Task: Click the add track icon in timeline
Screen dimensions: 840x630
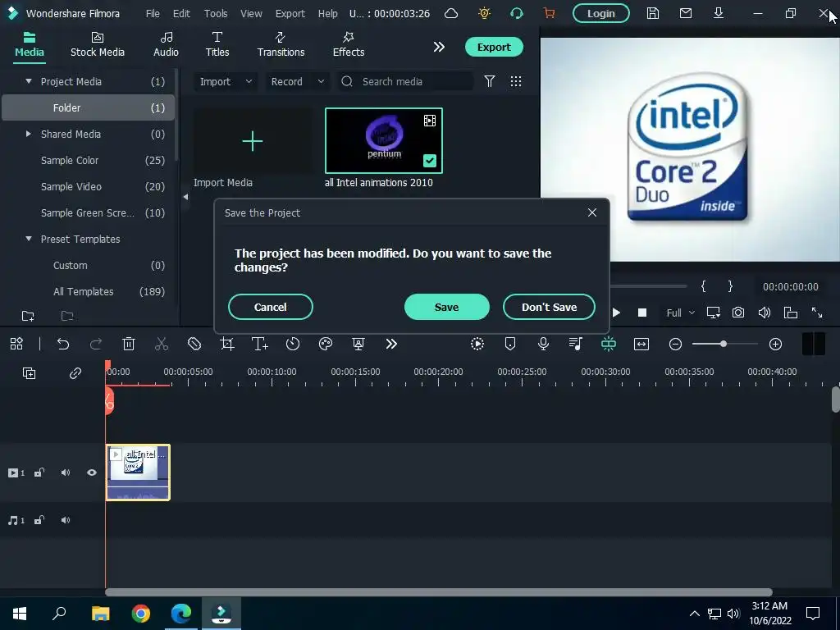Action: (x=29, y=373)
